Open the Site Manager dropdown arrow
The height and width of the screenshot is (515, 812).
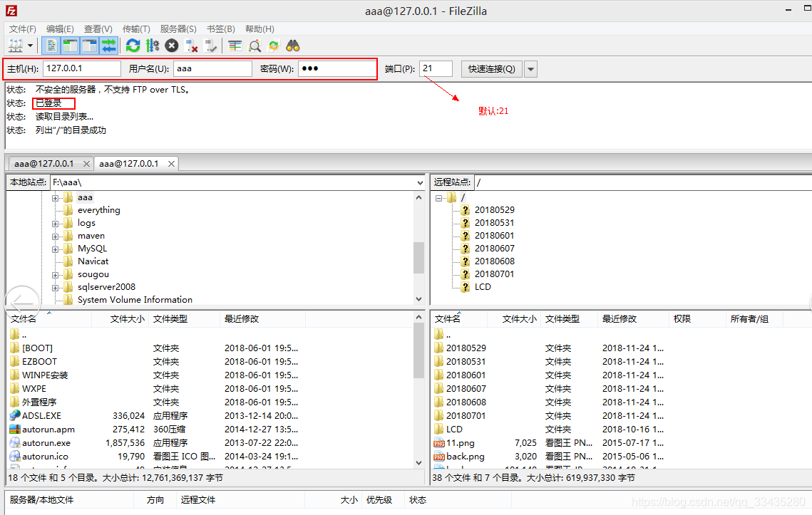click(30, 46)
